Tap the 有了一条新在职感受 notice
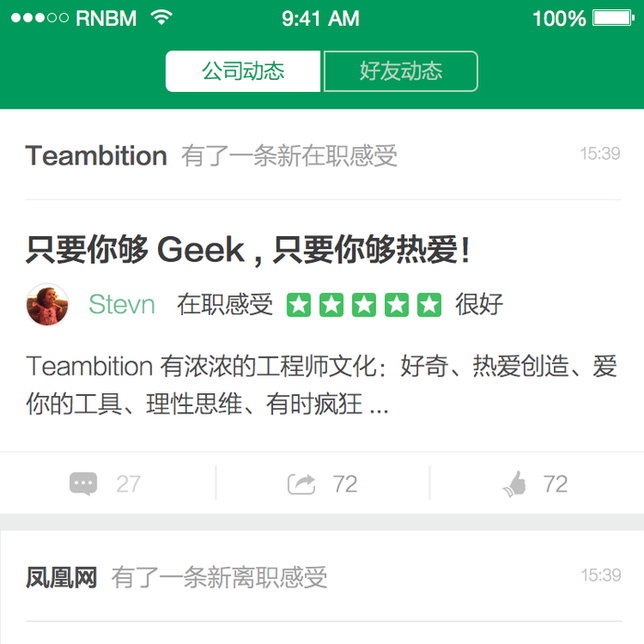644x644 pixels. pos(289,155)
